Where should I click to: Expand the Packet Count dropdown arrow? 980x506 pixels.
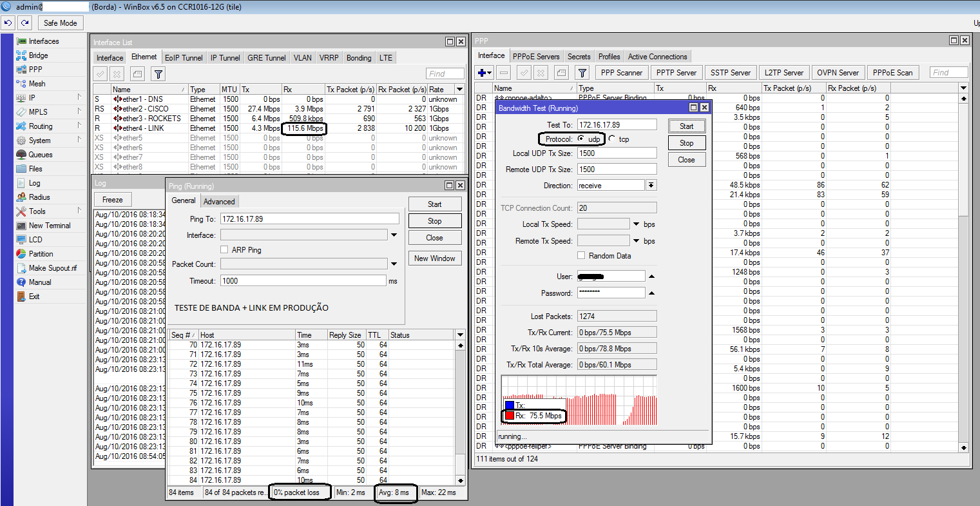pos(394,264)
